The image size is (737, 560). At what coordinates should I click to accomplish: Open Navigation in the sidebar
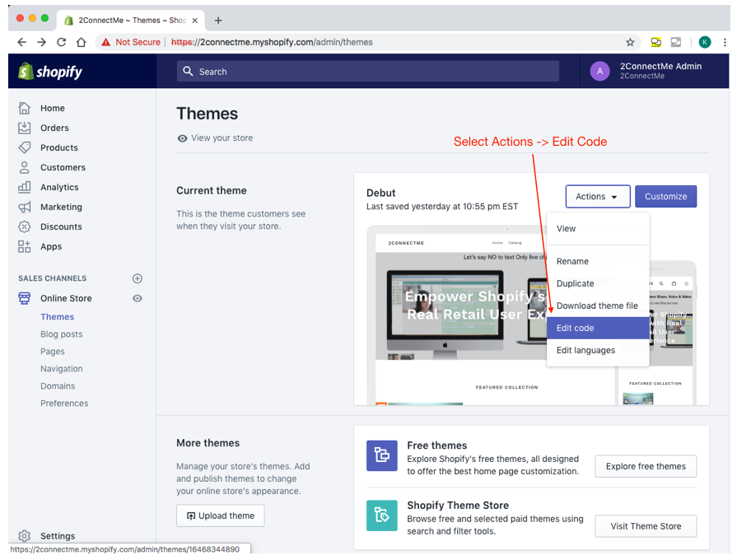[62, 369]
